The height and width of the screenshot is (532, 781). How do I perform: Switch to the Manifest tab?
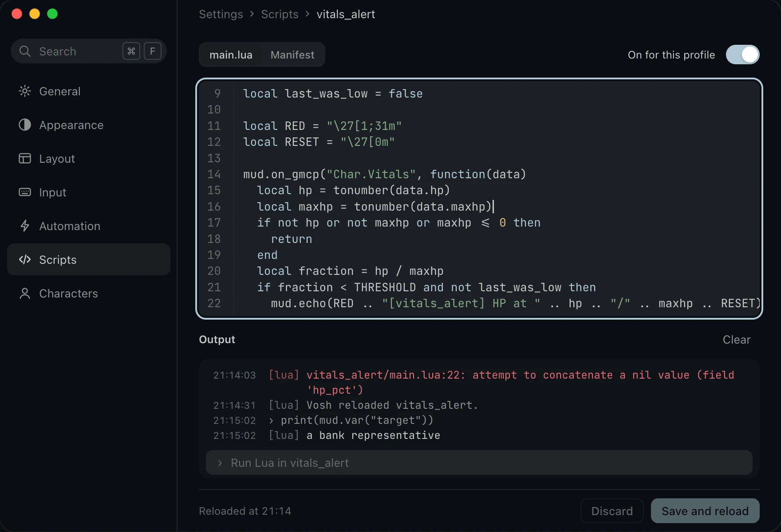292,55
